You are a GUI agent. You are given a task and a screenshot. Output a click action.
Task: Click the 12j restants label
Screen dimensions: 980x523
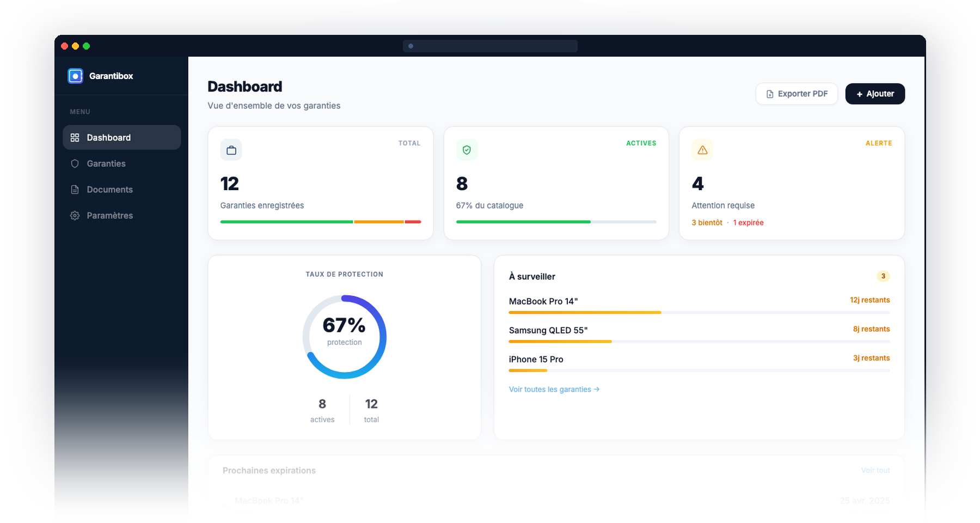870,300
